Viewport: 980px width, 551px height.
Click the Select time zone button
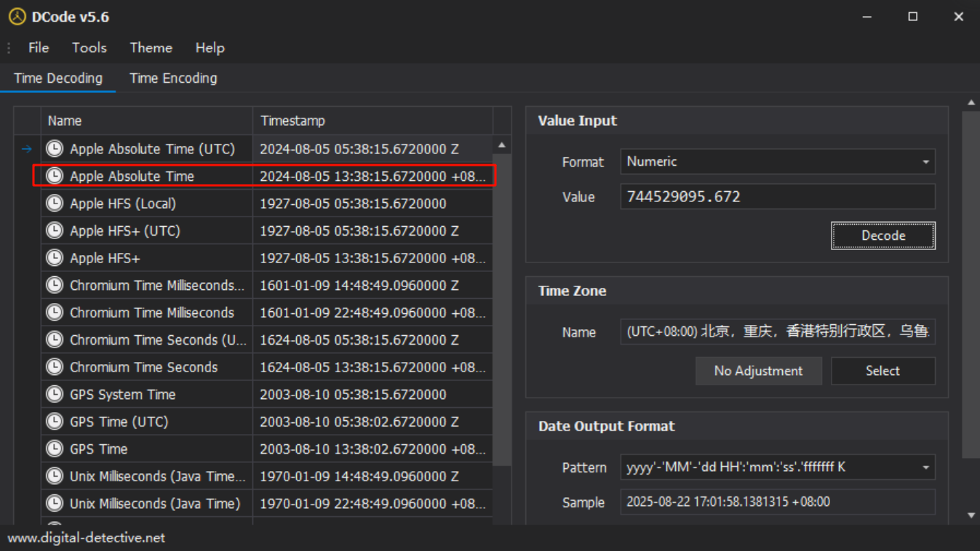[x=883, y=371]
